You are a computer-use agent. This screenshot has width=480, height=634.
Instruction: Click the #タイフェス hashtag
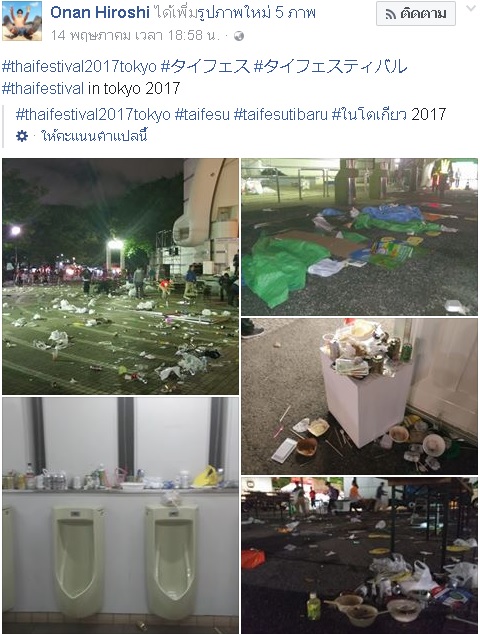coord(205,66)
